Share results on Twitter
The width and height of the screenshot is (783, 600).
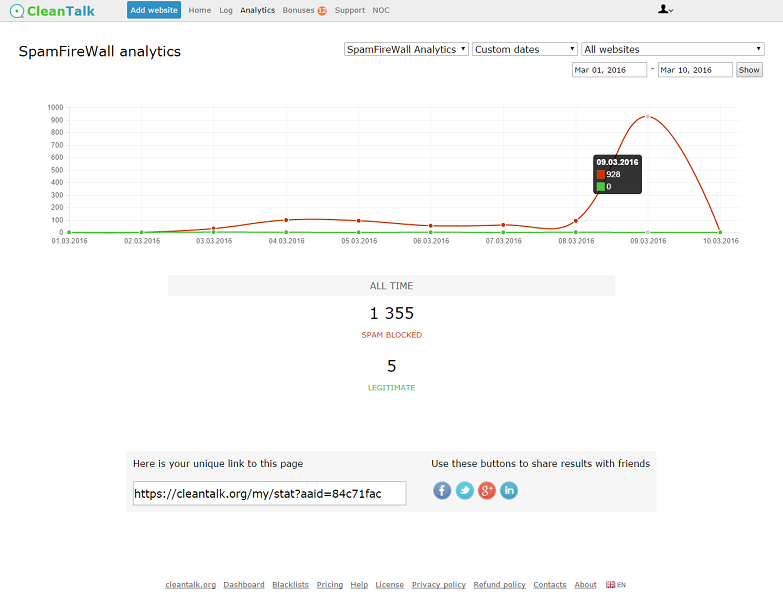coord(464,491)
